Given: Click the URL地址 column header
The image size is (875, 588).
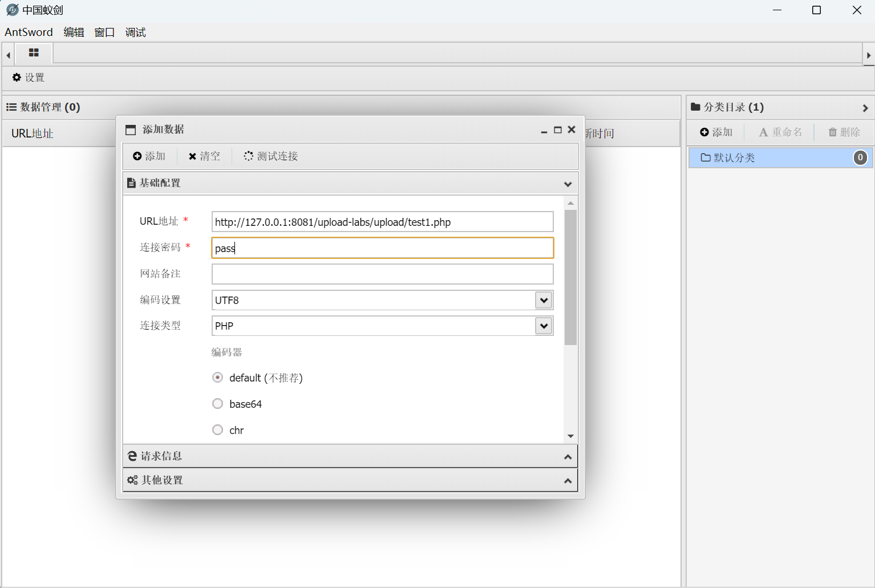Looking at the screenshot, I should coord(33,133).
